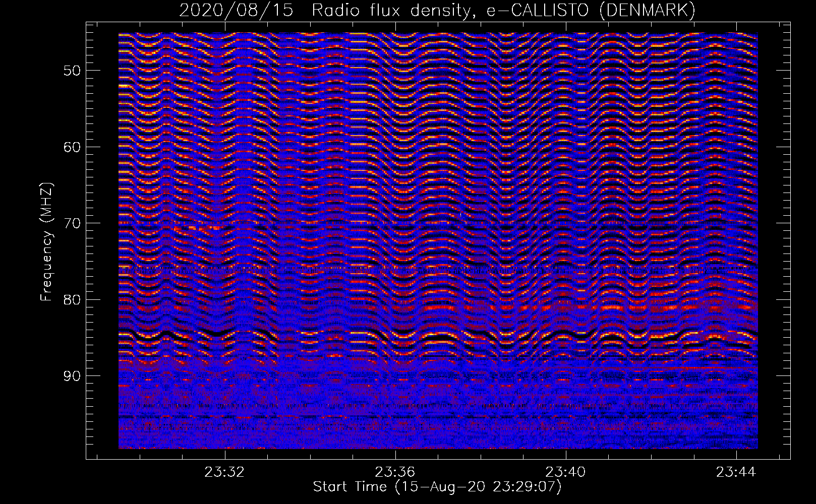
Task: Click the 90 frequency tick label
Action: click(72, 376)
